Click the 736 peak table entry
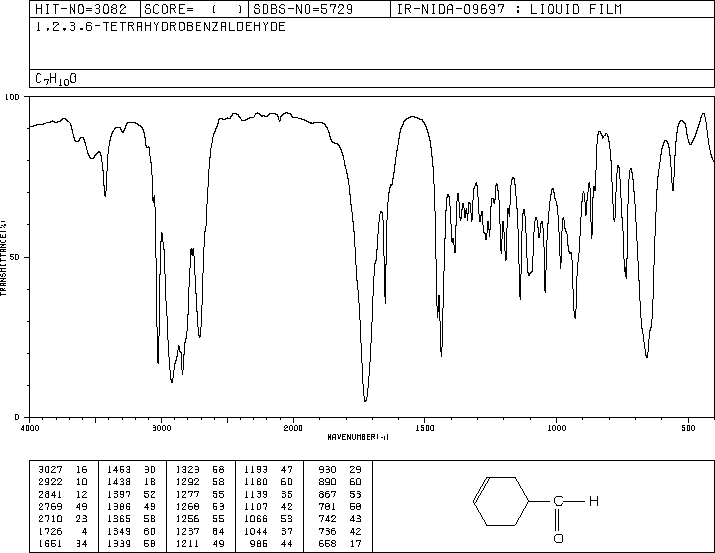 327,532
